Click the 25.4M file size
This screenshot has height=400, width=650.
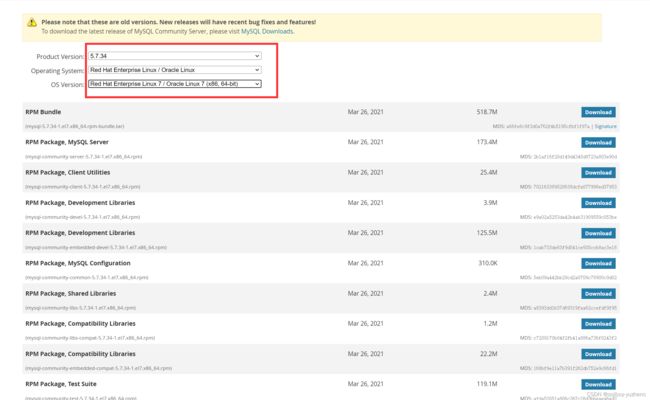click(x=489, y=172)
